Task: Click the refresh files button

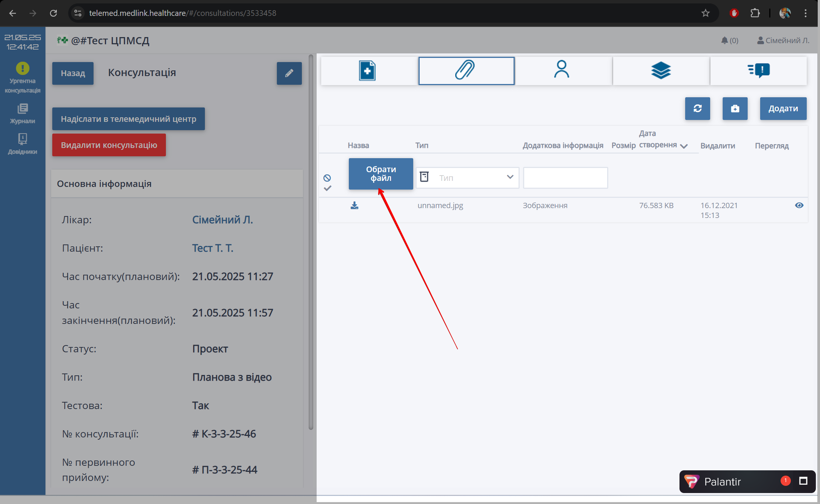Action: point(697,109)
